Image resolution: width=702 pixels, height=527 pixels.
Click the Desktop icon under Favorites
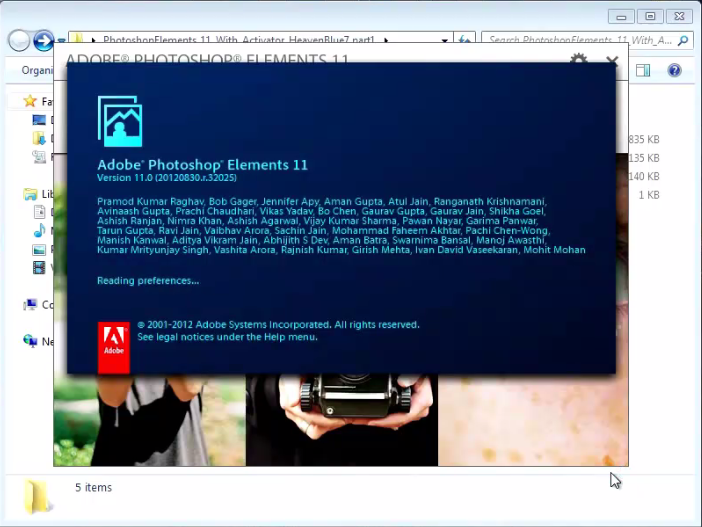39,120
